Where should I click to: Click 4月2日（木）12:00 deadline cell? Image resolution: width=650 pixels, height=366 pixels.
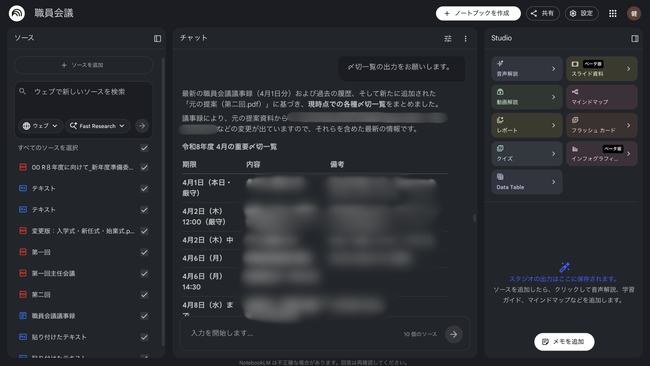[204, 216]
